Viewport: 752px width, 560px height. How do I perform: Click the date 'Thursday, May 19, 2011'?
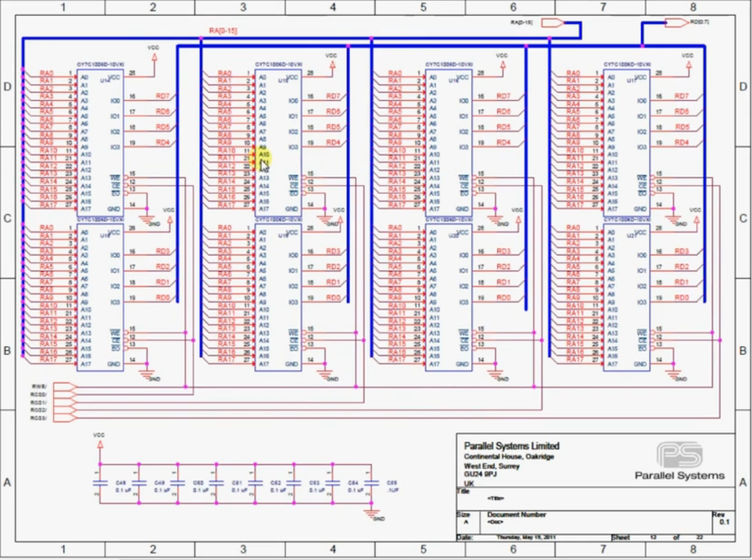526,537
